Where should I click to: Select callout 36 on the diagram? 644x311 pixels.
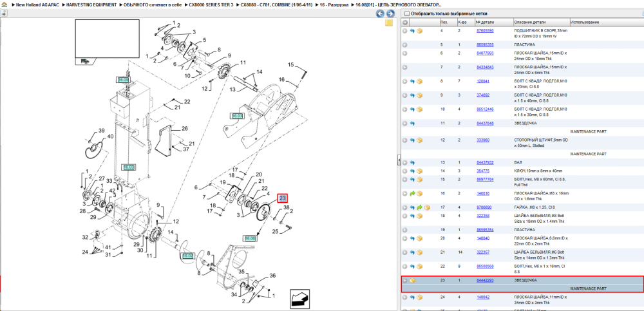coord(272,276)
